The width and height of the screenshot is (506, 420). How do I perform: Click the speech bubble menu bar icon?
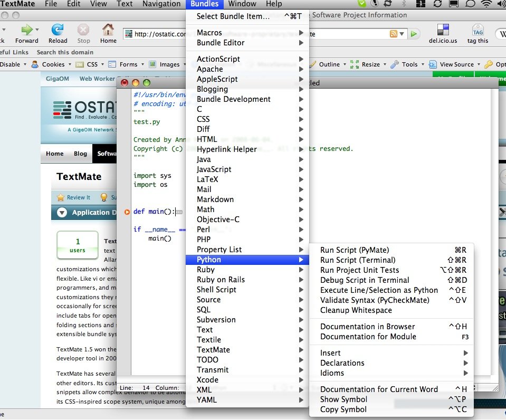point(470,4)
